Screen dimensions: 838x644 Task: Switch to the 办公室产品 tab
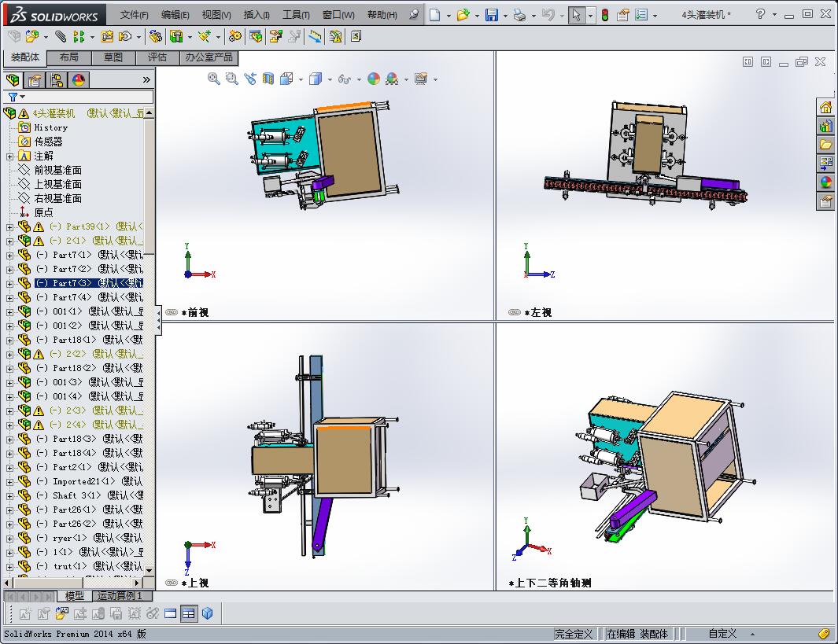[209, 57]
